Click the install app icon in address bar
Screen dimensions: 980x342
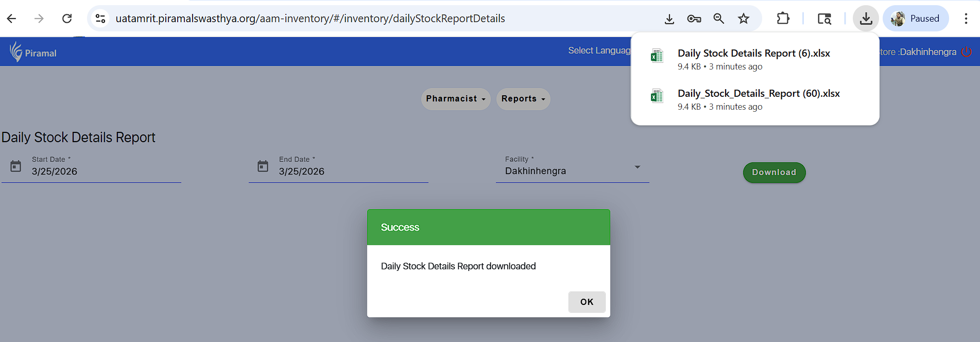pyautogui.click(x=669, y=19)
